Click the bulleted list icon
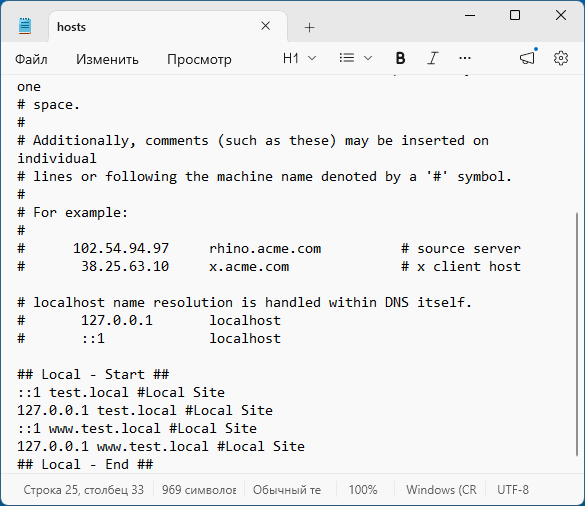This screenshot has height=506, width=585. [347, 58]
